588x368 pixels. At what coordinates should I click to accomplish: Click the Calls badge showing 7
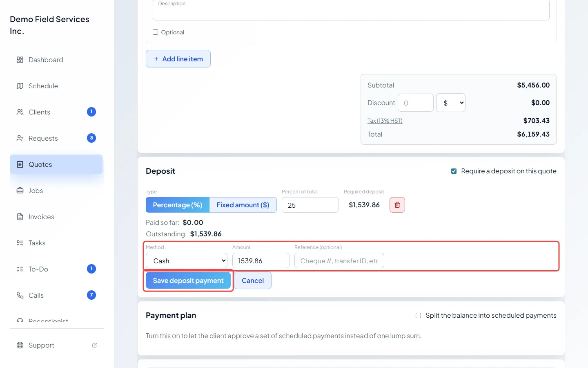click(x=91, y=295)
